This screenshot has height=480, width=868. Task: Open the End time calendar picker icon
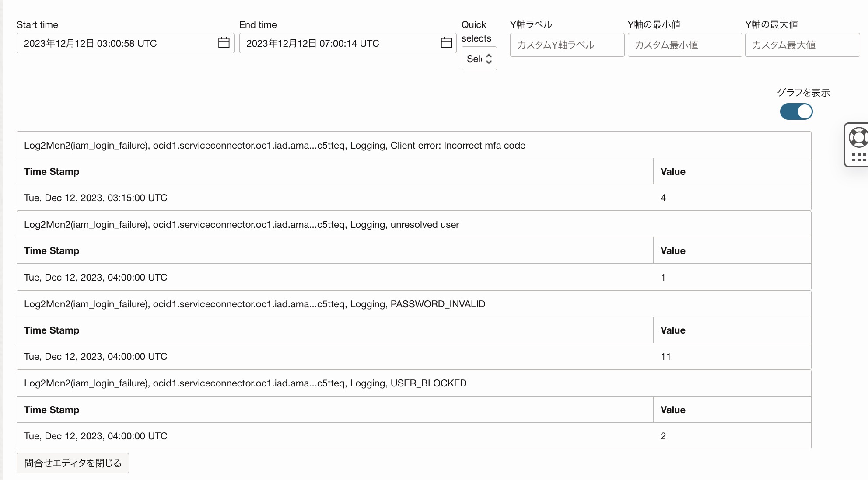pyautogui.click(x=446, y=43)
